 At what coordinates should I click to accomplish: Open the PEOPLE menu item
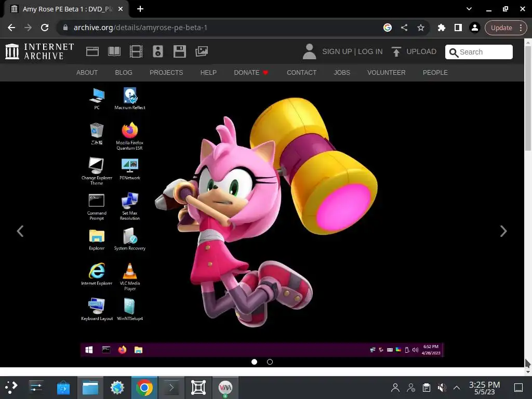435,73
